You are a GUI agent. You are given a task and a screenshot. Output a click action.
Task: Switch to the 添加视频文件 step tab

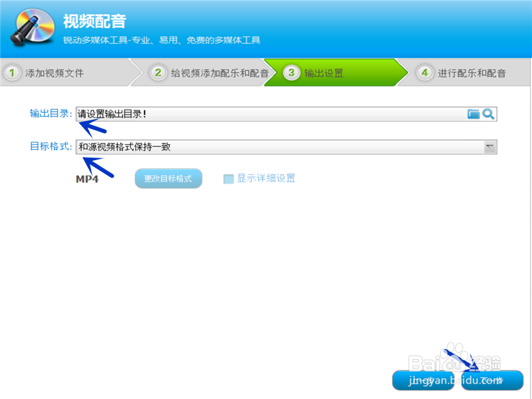tap(53, 73)
